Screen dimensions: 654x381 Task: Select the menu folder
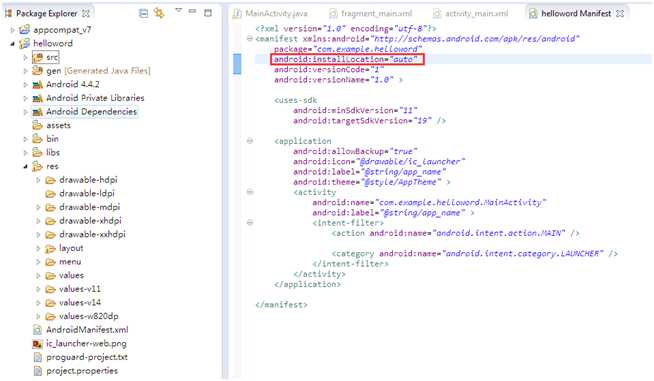pyautogui.click(x=70, y=262)
